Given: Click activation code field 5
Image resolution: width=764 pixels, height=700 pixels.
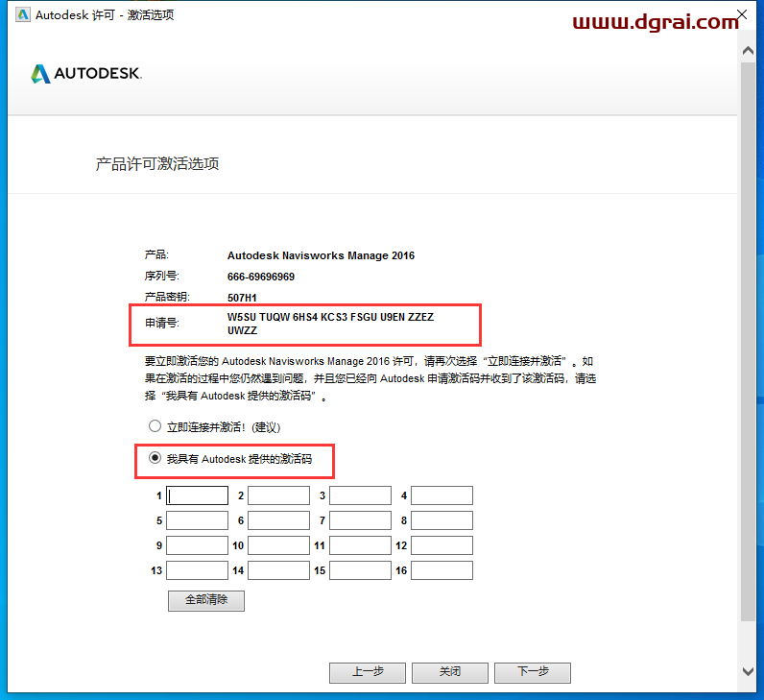Looking at the screenshot, I should point(198,520).
